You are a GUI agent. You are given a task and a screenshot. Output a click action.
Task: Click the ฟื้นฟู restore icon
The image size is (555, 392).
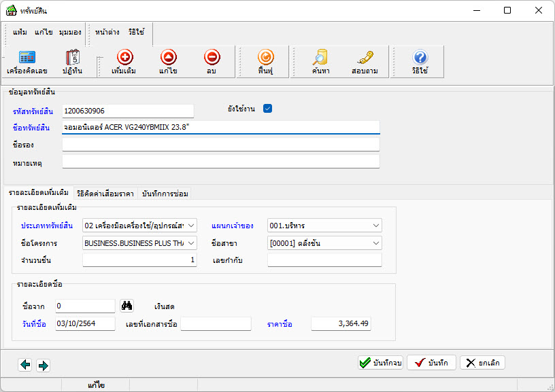tap(265, 62)
